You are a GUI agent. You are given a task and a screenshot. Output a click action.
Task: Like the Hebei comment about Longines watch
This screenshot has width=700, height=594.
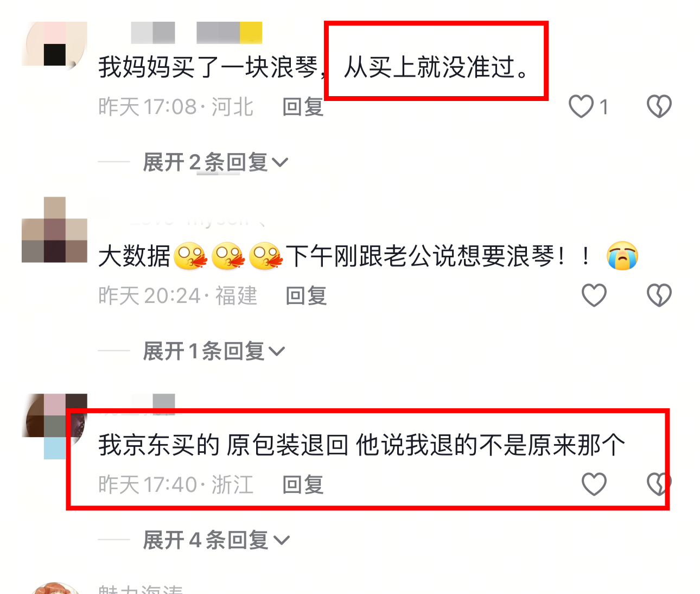tap(581, 106)
